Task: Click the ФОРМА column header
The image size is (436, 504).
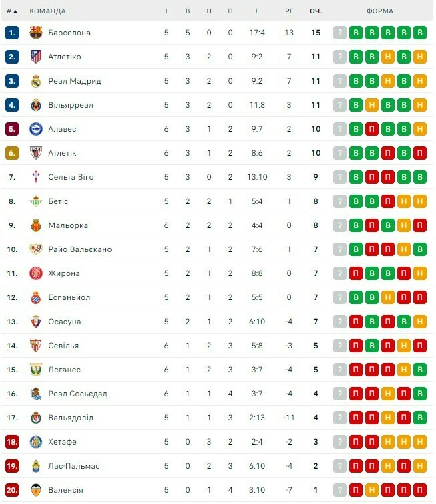Action: click(380, 11)
